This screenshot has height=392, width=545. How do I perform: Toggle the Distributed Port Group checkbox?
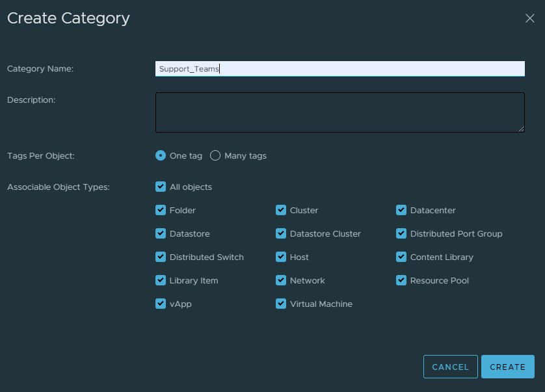401,234
